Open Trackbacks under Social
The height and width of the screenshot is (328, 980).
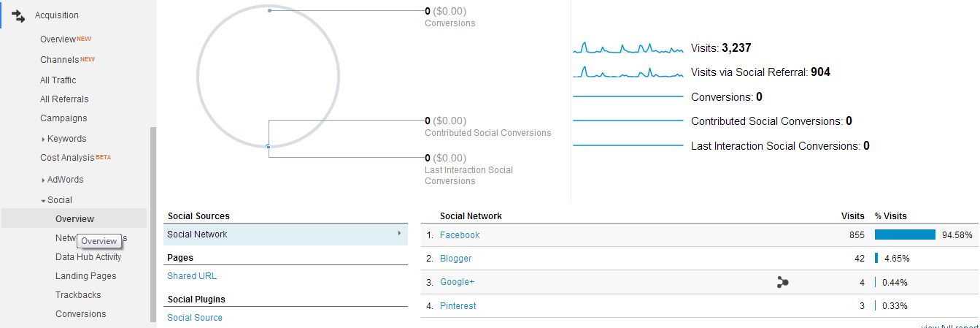pyautogui.click(x=78, y=295)
